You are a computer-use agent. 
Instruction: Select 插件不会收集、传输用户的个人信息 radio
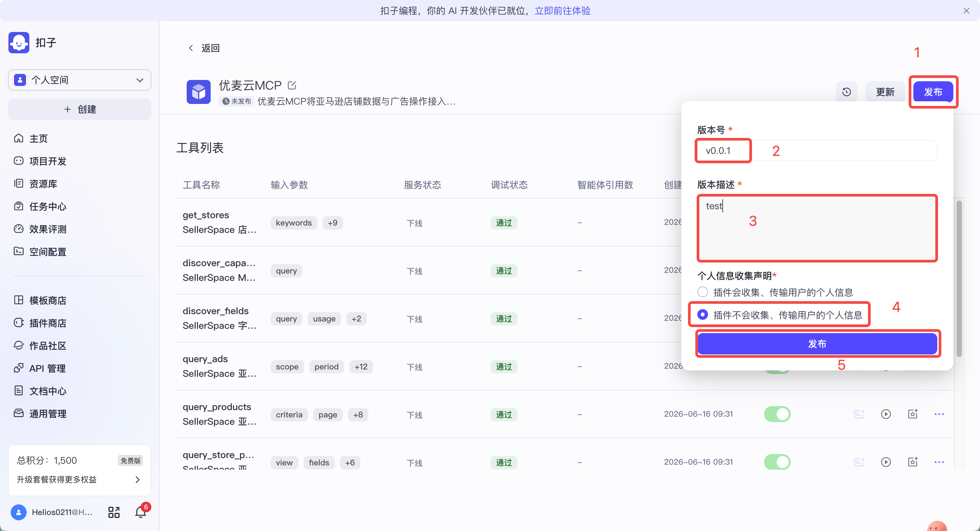pos(702,315)
